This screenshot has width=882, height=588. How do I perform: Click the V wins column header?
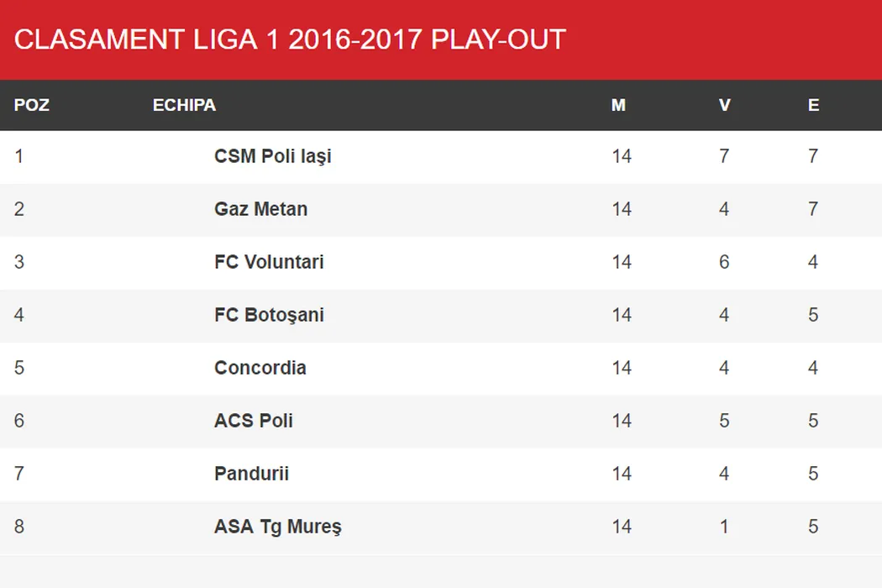pos(724,105)
